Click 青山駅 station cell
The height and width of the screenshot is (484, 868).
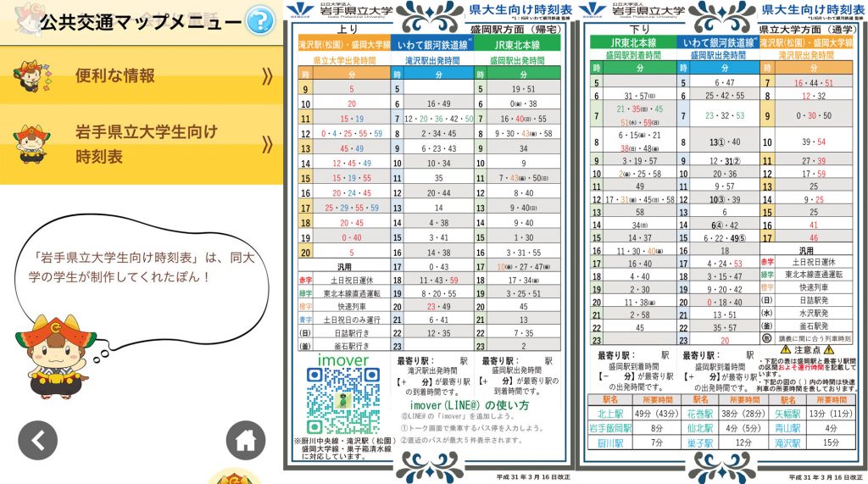click(787, 428)
